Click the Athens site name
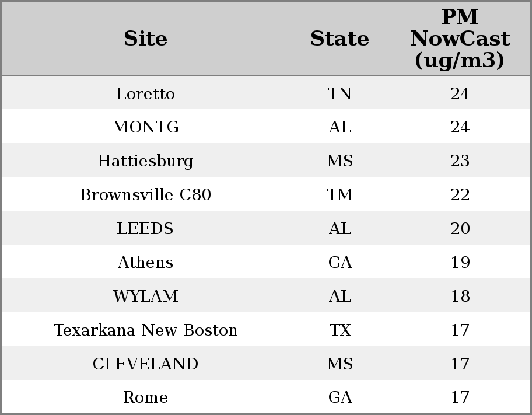This screenshot has width=532, height=415. tap(145, 263)
